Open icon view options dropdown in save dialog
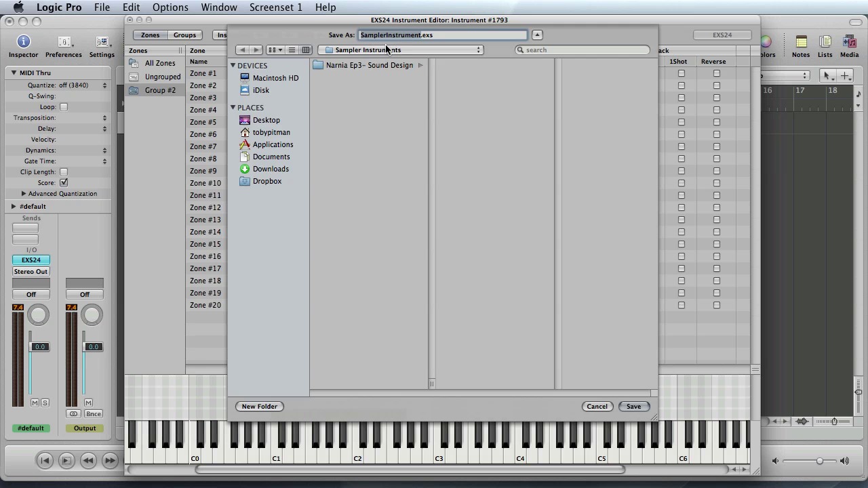The height and width of the screenshot is (488, 868). coord(275,49)
